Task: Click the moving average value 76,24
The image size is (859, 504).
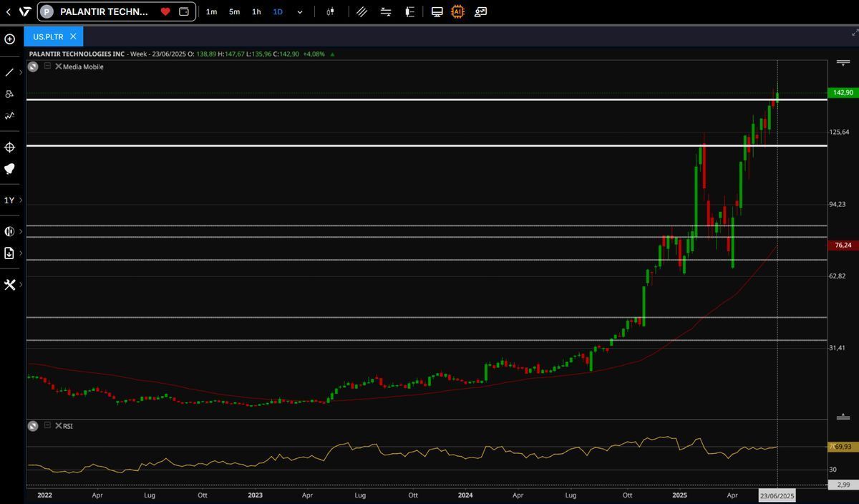Action: [x=843, y=245]
